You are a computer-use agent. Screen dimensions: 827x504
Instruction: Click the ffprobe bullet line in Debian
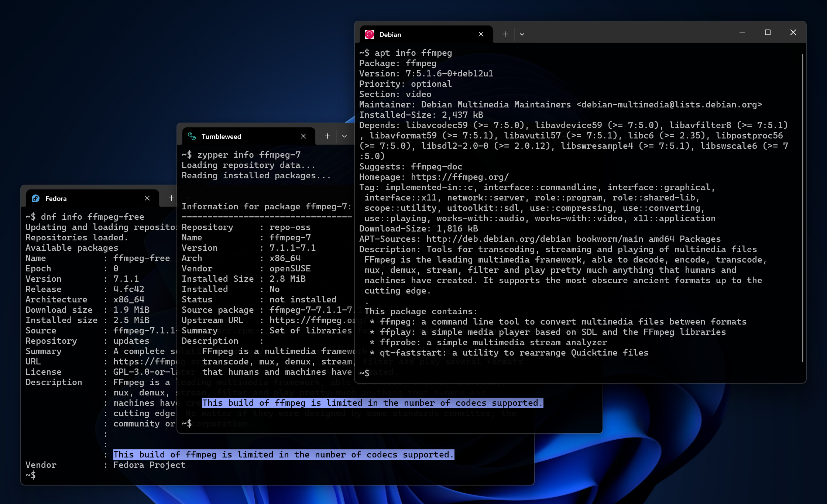488,342
